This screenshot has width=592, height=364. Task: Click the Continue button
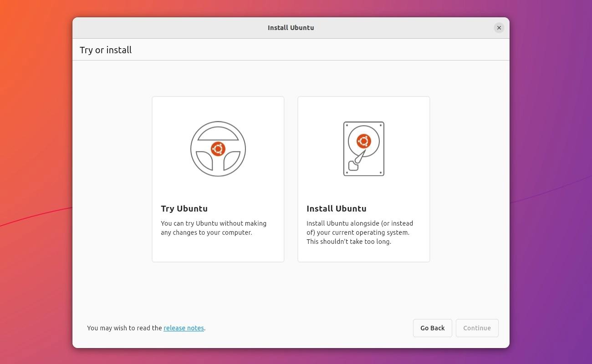tap(477, 328)
